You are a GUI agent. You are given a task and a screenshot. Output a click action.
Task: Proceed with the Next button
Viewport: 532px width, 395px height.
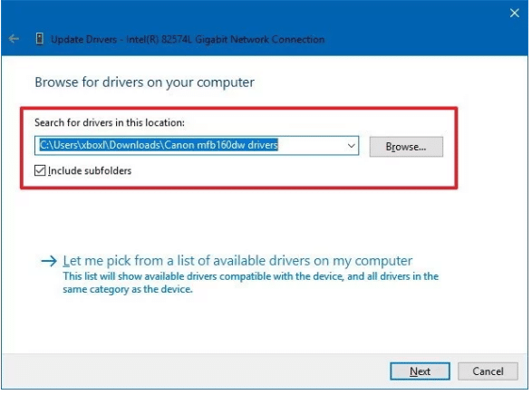(420, 371)
